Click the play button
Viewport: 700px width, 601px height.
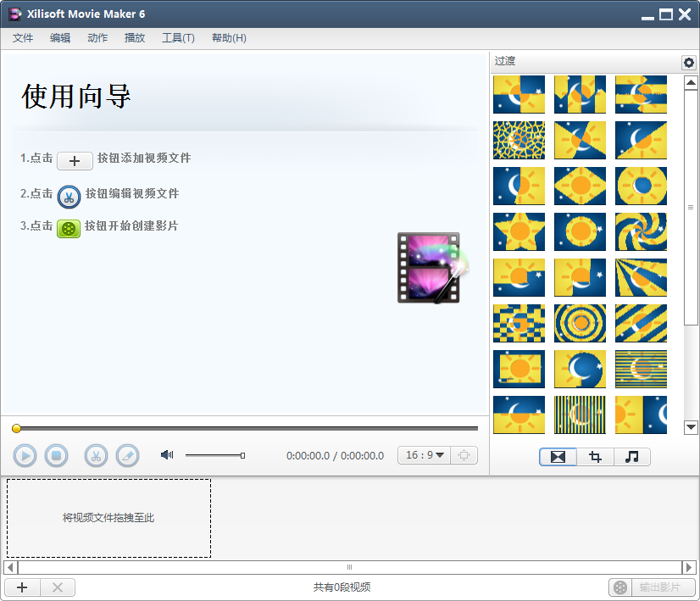coord(25,456)
